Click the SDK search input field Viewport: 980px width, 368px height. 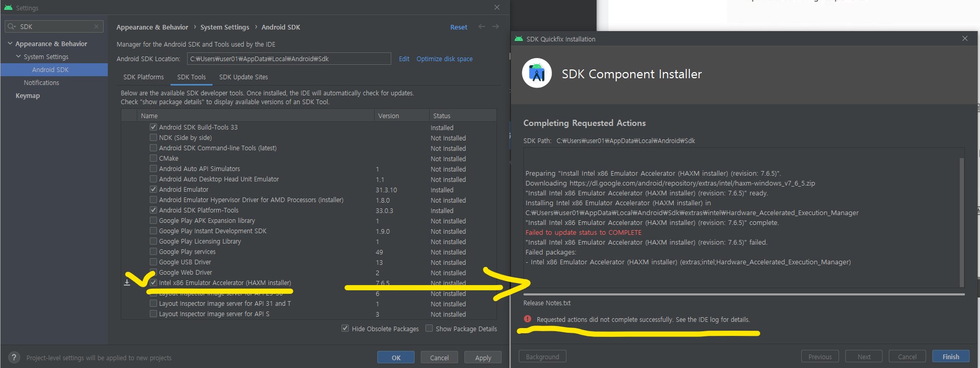pyautogui.click(x=54, y=26)
